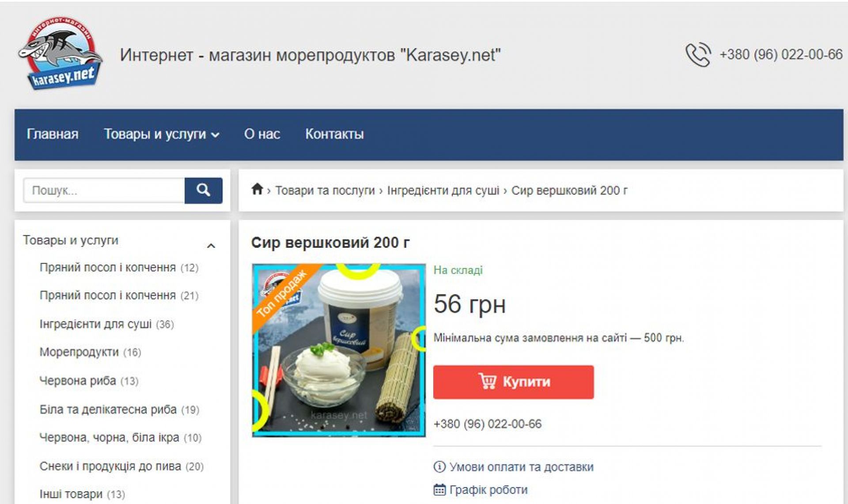This screenshot has height=504, width=848.
Task: Open the О нас page
Action: tap(262, 134)
